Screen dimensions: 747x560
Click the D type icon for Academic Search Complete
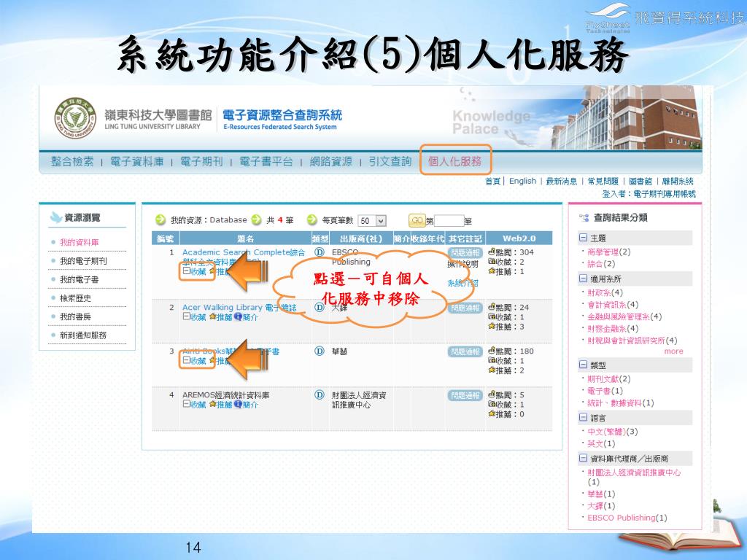click(x=320, y=252)
